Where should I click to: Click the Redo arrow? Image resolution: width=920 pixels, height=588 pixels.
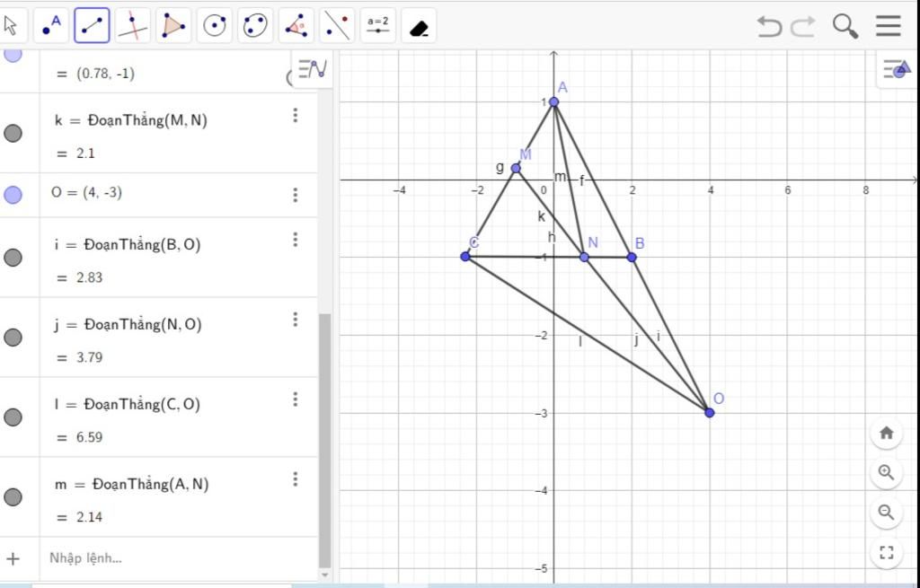pos(803,26)
